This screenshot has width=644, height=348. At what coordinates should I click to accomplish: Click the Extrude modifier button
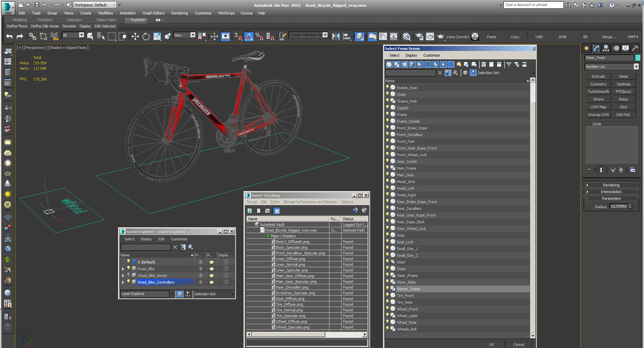click(598, 77)
